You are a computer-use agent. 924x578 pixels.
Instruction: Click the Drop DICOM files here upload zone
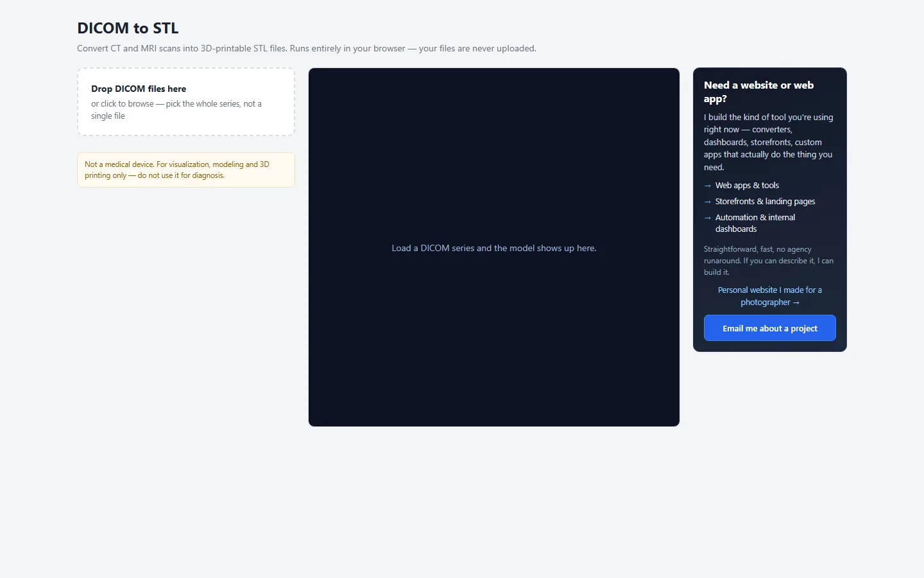coord(186,102)
